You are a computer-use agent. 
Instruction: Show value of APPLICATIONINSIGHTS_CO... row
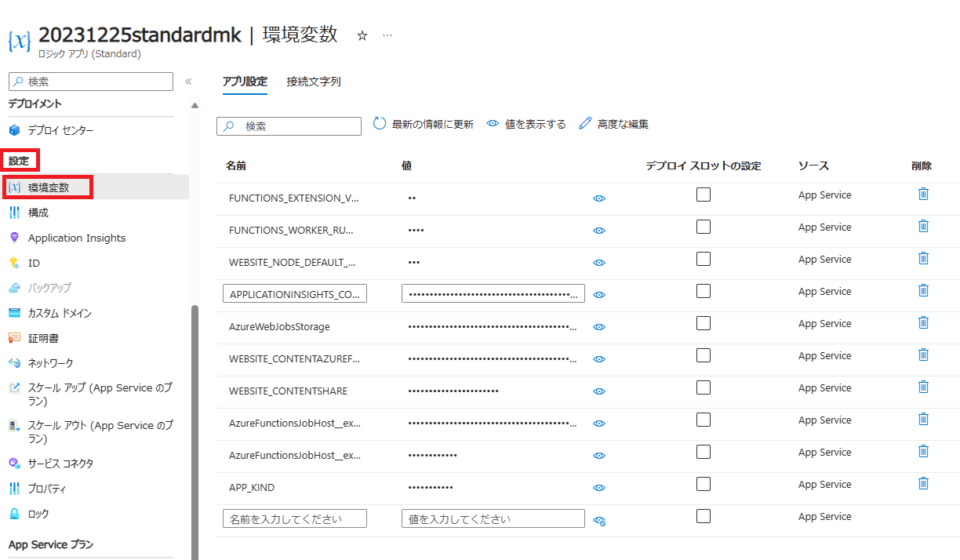point(599,295)
